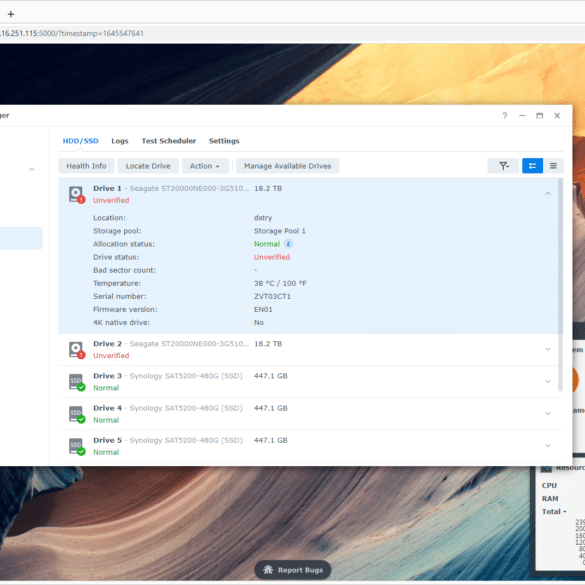
Task: Click Drive 2 Unverified status text
Action: tap(111, 356)
